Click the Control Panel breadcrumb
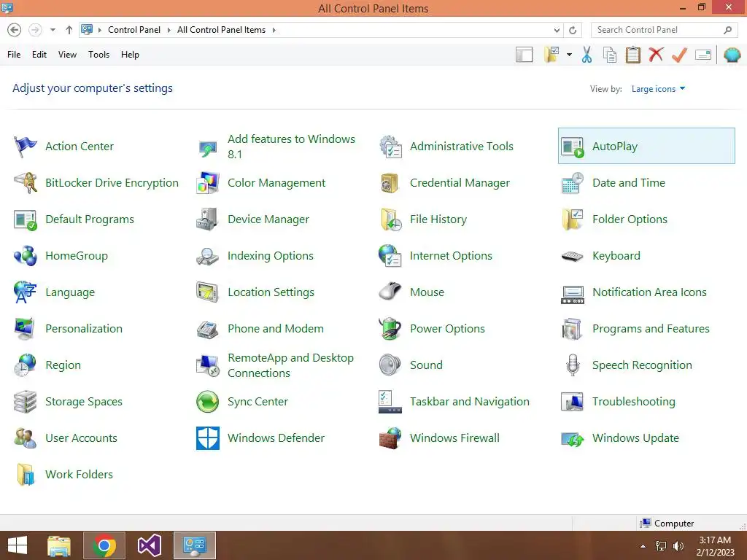The height and width of the screenshot is (560, 747). [x=134, y=30]
